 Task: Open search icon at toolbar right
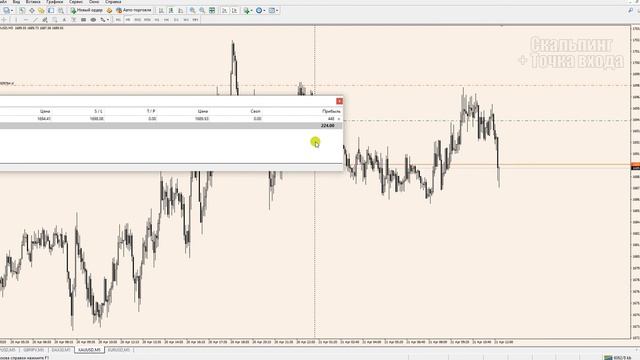[x=631, y=11]
